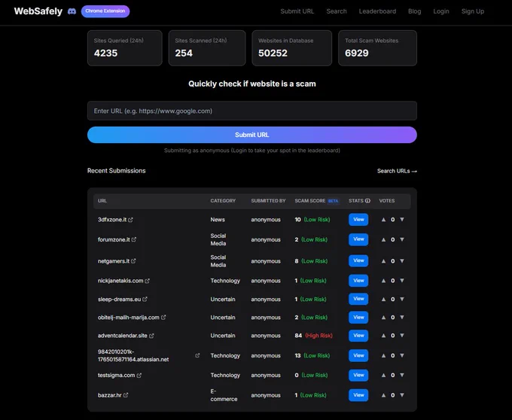Open the Discord icon next to WebSafely
The height and width of the screenshot is (420, 512).
(x=72, y=11)
